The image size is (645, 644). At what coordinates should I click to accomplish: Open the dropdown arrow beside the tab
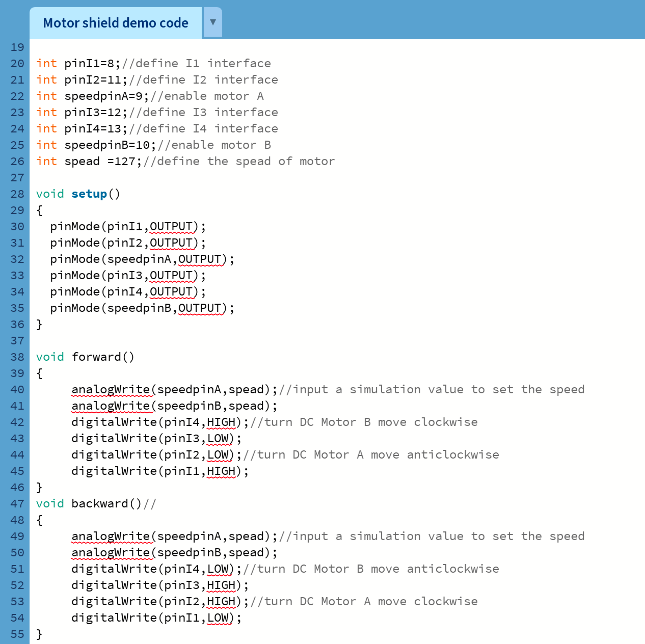pos(213,22)
